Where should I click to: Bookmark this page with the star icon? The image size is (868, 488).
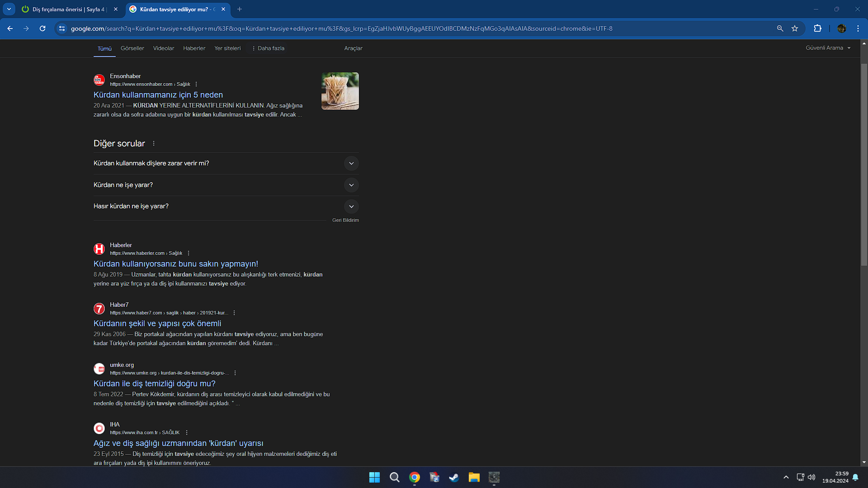coord(795,28)
